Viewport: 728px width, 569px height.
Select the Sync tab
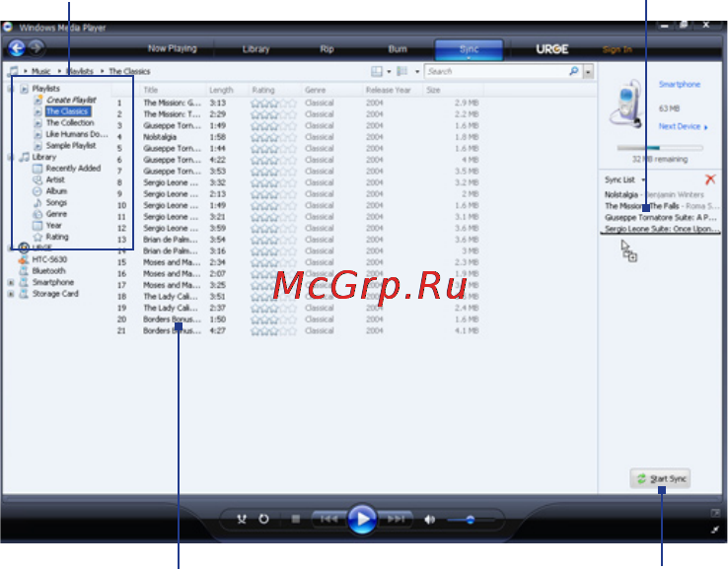click(469, 49)
